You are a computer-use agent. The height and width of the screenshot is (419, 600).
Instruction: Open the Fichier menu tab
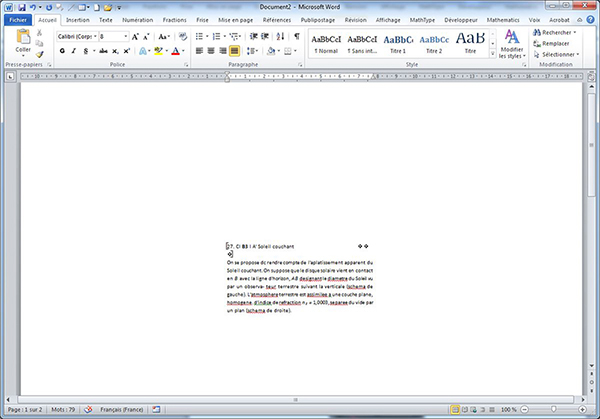click(x=18, y=20)
